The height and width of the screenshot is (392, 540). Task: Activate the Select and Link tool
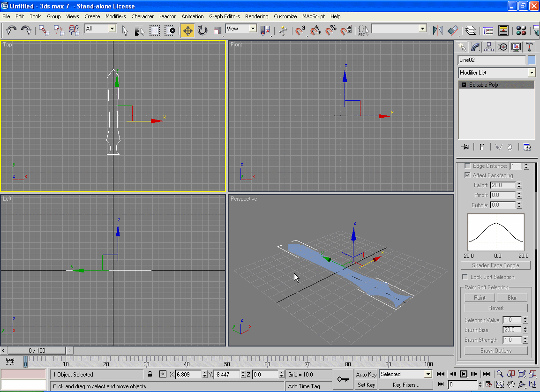pos(44,31)
